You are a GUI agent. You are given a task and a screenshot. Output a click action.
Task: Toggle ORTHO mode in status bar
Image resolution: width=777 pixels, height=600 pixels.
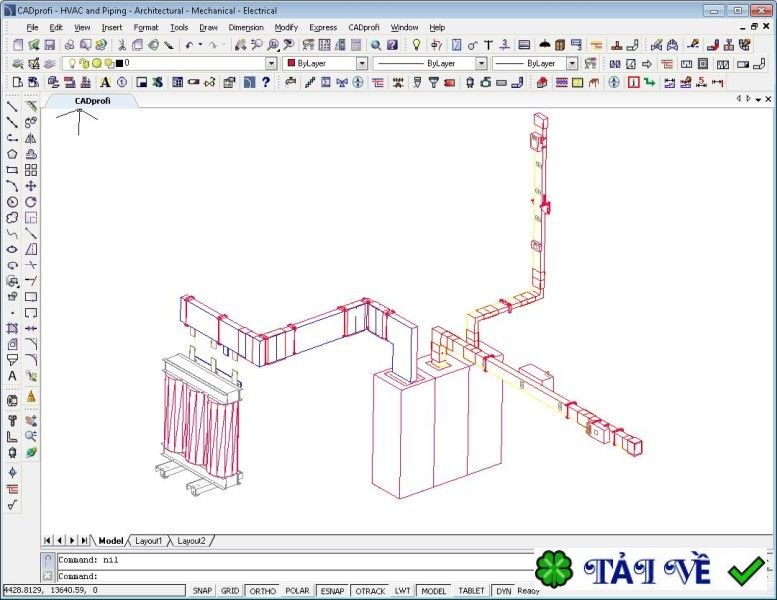263,591
